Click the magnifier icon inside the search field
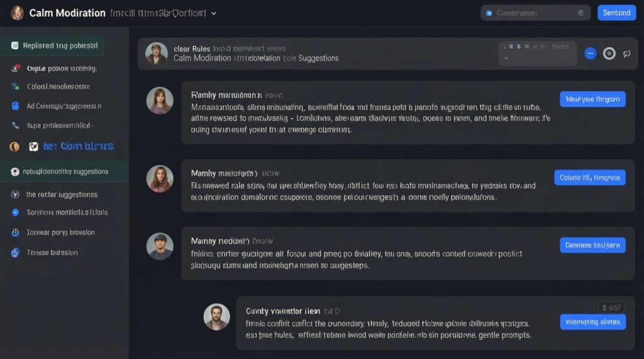644x359 pixels. (581, 13)
